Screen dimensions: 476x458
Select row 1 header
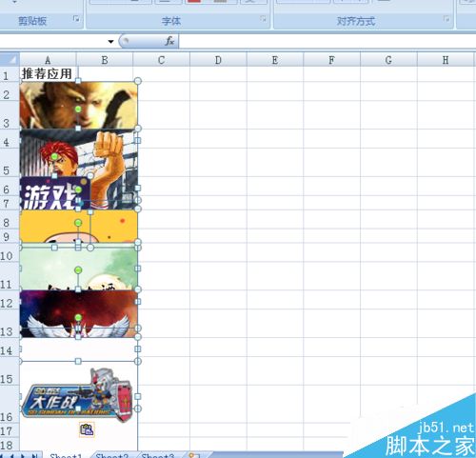tap(10, 74)
